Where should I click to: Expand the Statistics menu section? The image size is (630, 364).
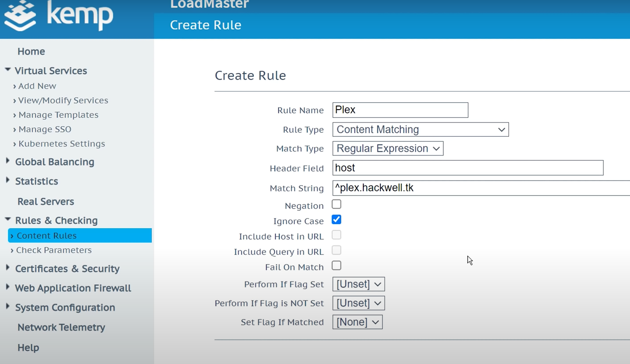click(8, 180)
